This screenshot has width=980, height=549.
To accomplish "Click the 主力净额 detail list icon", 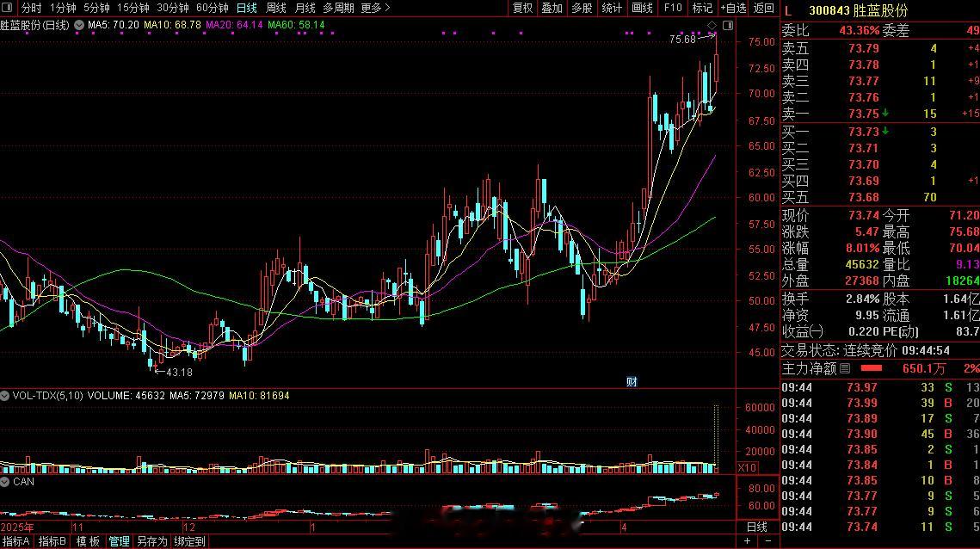I will pos(845,368).
